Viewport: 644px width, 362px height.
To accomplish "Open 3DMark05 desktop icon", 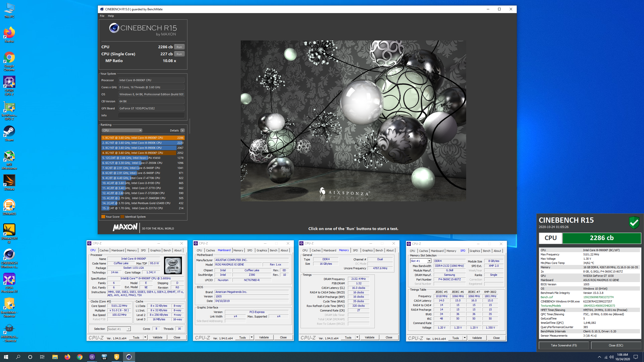I will 9,207.
